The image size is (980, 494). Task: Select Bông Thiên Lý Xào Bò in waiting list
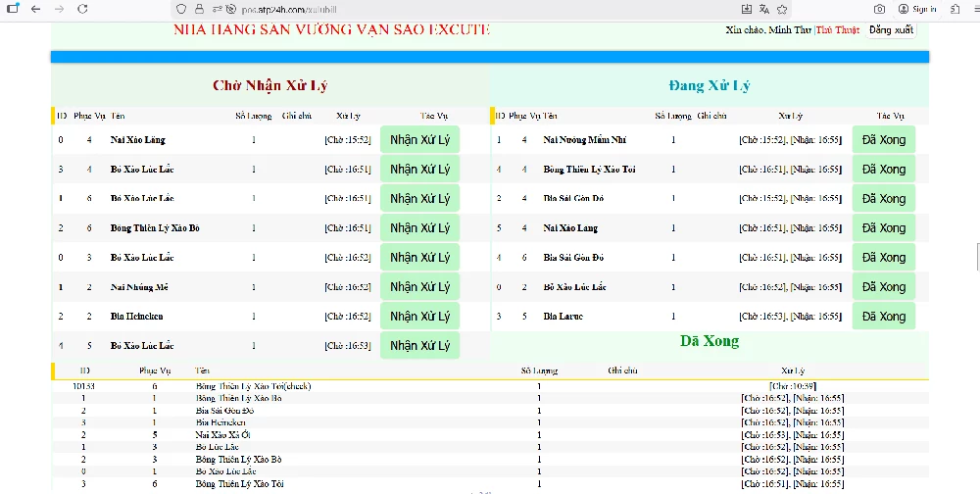pyautogui.click(x=155, y=227)
